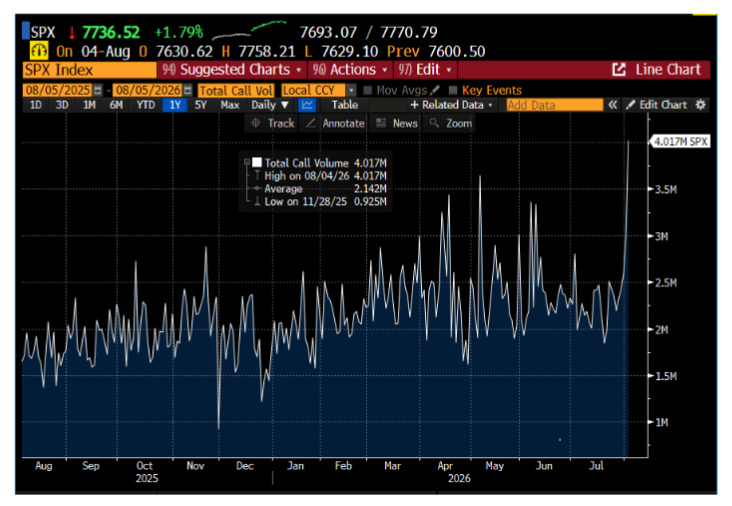Click the 7736.52 last price value

[x=111, y=32]
